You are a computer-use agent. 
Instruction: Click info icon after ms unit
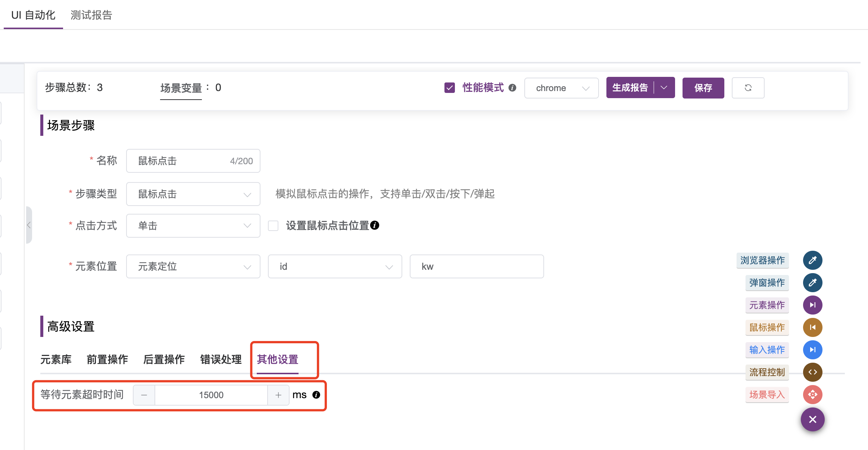[x=316, y=395]
